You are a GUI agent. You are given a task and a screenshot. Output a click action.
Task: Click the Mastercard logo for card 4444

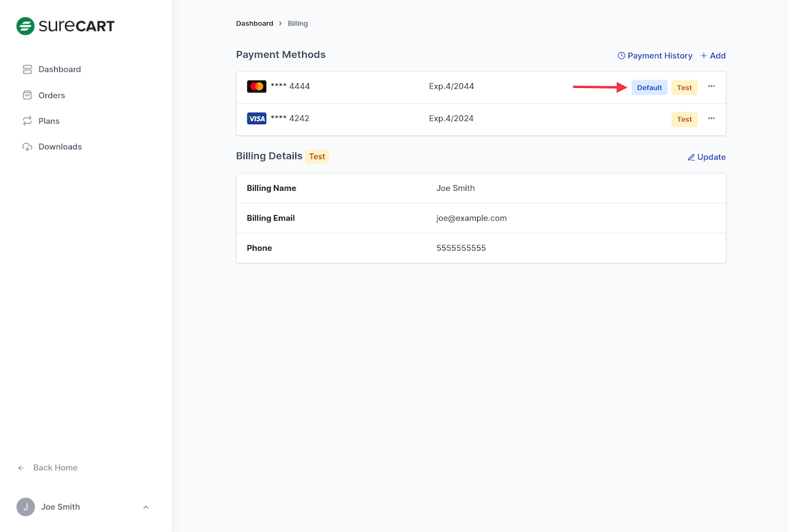257,86
